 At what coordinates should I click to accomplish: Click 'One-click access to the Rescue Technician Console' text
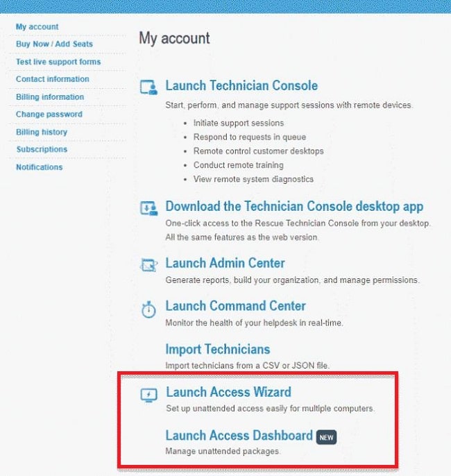[x=298, y=223]
